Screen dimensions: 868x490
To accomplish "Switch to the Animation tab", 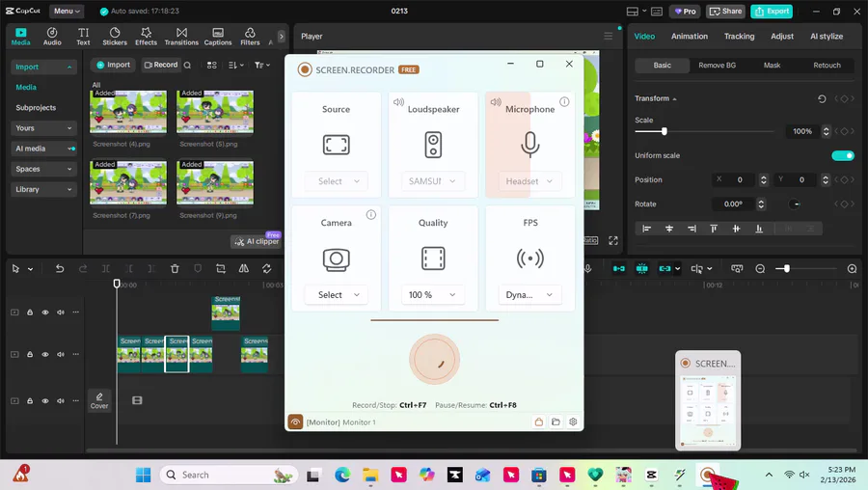I will pyautogui.click(x=690, y=36).
